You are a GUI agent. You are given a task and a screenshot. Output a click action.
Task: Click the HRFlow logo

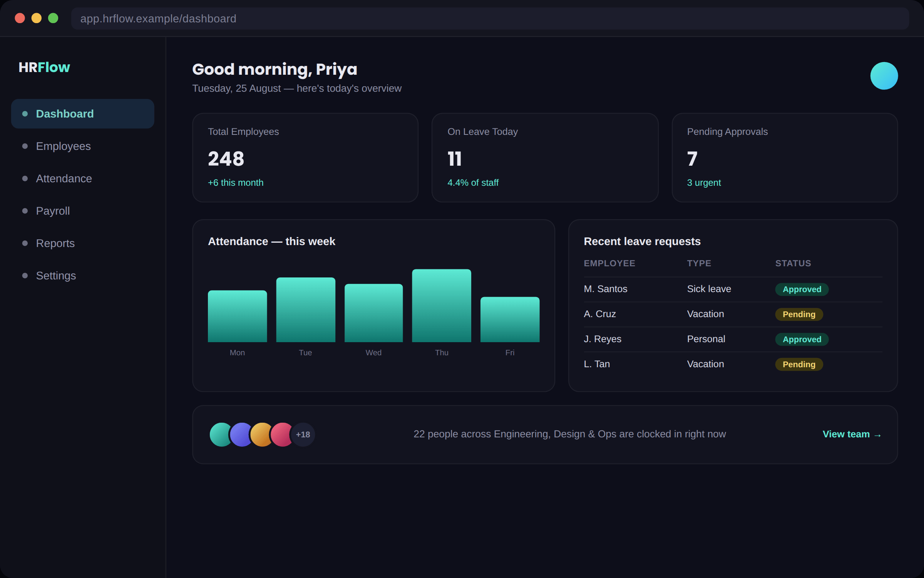coord(44,67)
